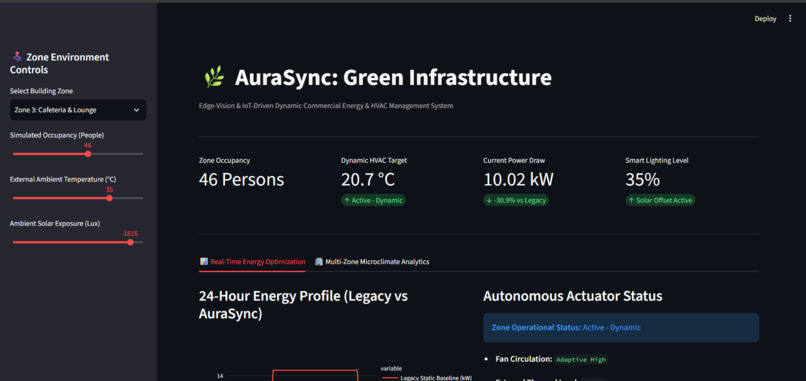806x381 pixels.
Task: Click the 'Dynamic HVAC Target' metric label
Action: coord(374,160)
